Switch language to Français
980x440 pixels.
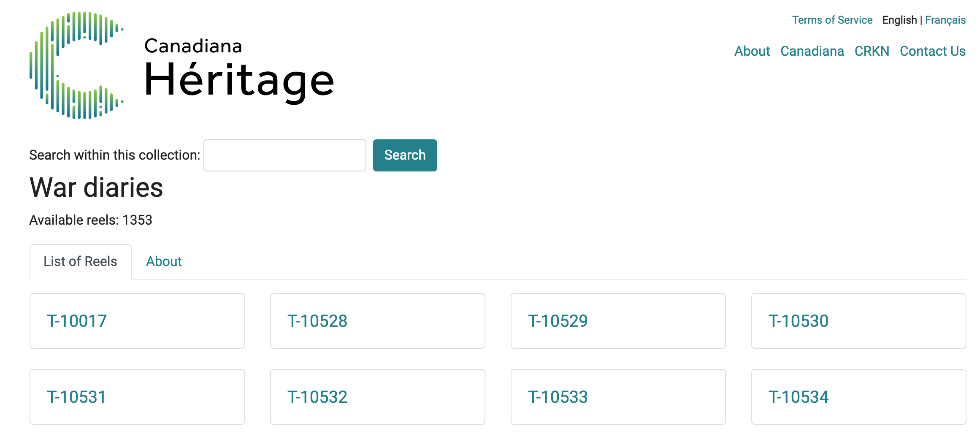945,20
